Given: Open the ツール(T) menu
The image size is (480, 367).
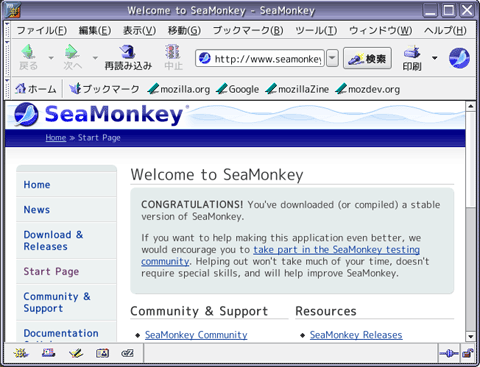Looking at the screenshot, I should [x=316, y=31].
